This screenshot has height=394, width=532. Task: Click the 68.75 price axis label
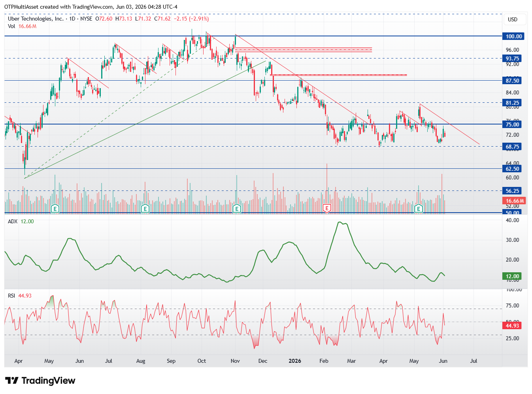[512, 147]
